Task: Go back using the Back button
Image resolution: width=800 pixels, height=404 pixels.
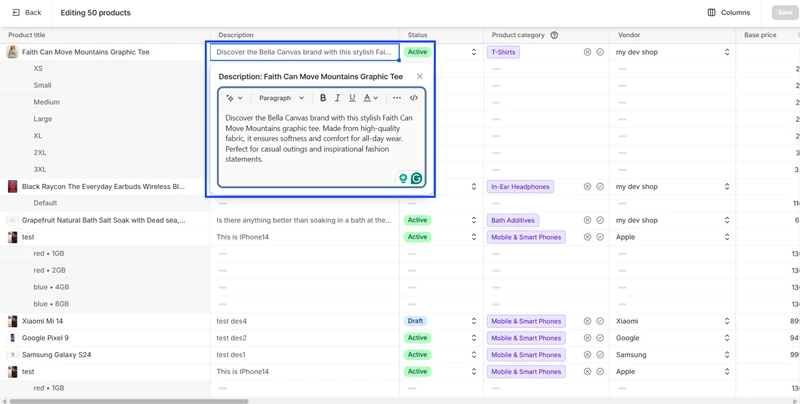Action: coord(27,13)
